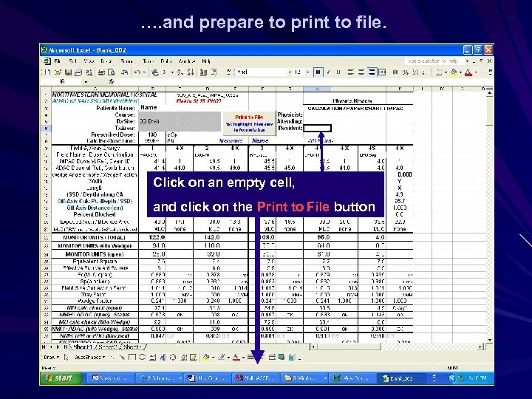Click the 3-D Style icon in Drawing toolbar
This screenshot has width=532, height=399.
[x=292, y=357]
